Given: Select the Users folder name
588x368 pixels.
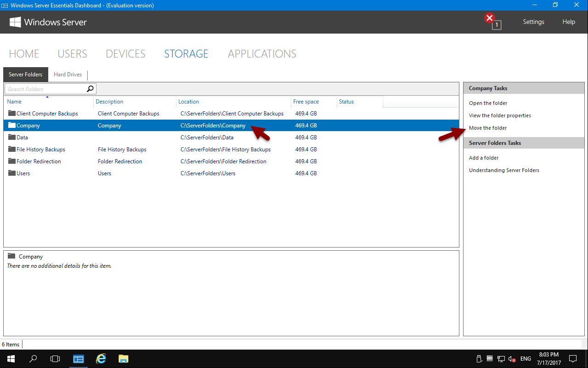Looking at the screenshot, I should tap(23, 173).
